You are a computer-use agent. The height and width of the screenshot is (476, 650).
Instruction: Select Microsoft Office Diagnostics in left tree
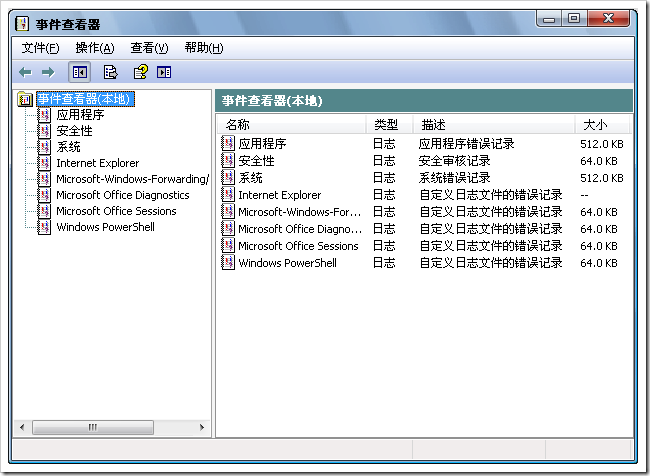pos(123,195)
